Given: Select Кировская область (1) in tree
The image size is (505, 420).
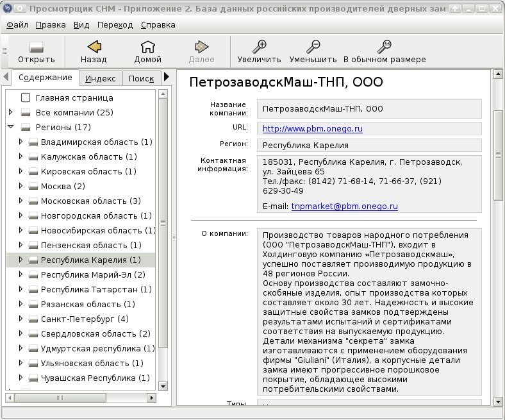Looking at the screenshot, I should [x=88, y=171].
